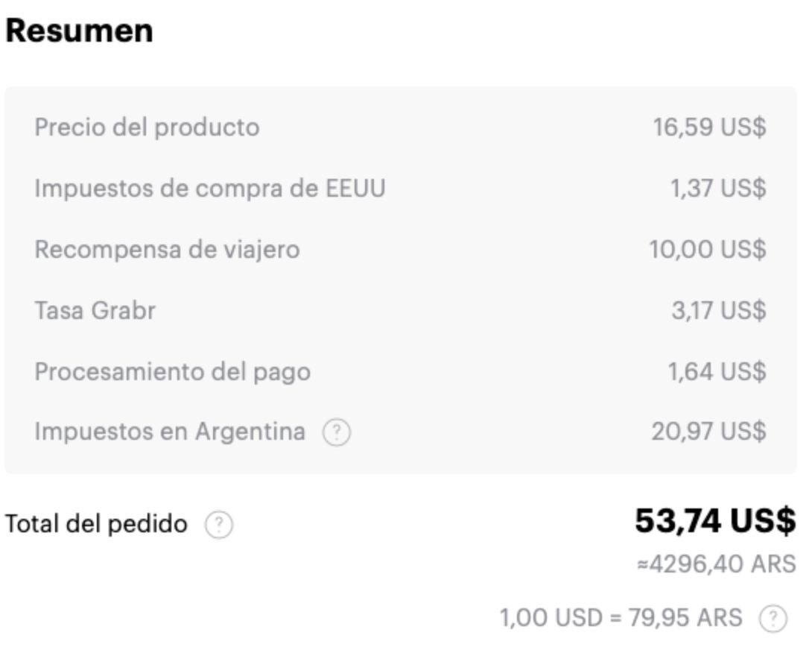Screen dimensions: 812x653
Task: Click the Tasa Grabr label
Action: coord(95,310)
